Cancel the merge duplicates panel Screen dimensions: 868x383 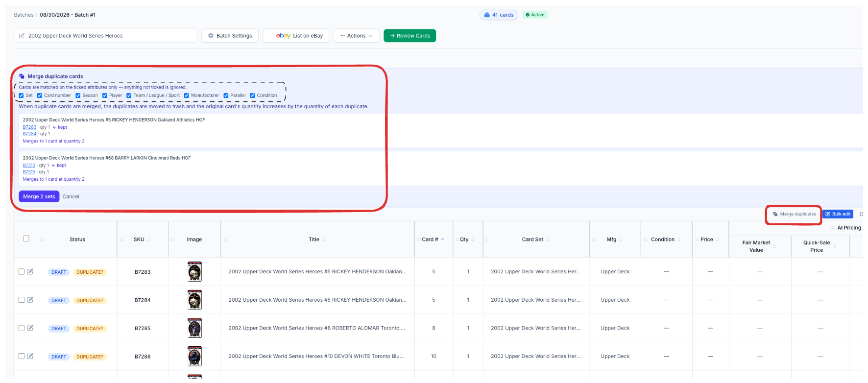71,196
